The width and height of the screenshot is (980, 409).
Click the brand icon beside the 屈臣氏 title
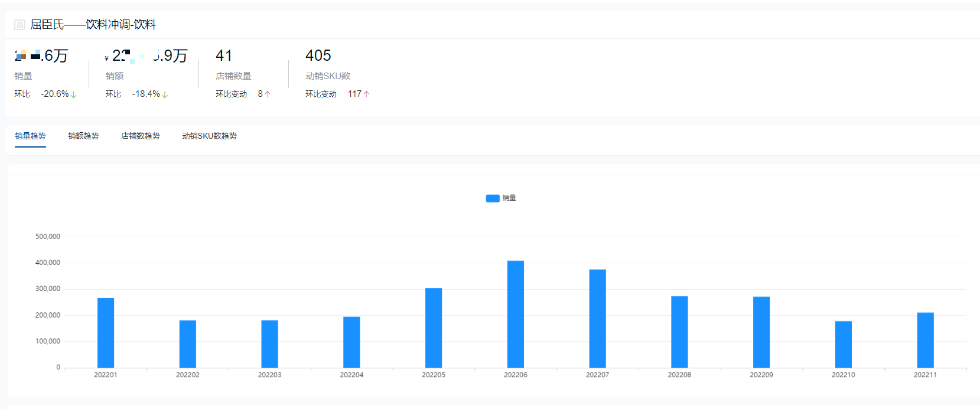coord(19,25)
